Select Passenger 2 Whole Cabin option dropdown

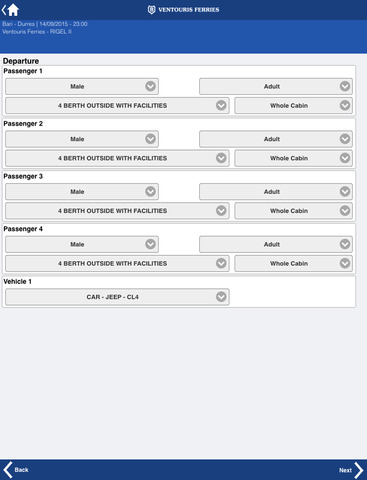pyautogui.click(x=294, y=158)
